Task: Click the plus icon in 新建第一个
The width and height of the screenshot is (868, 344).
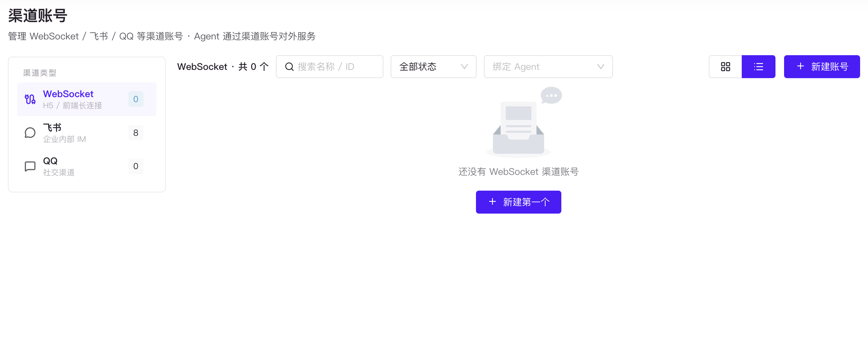Action: click(x=492, y=202)
